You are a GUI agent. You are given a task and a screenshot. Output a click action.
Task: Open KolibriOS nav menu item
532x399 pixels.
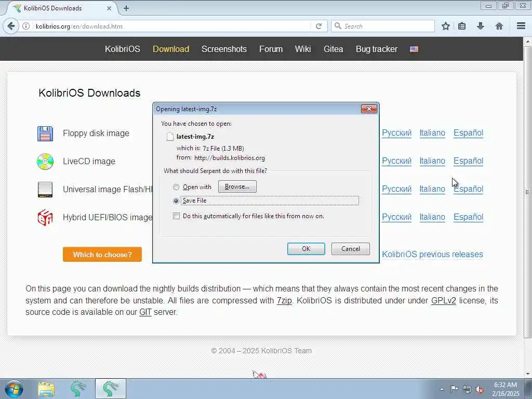tap(123, 49)
